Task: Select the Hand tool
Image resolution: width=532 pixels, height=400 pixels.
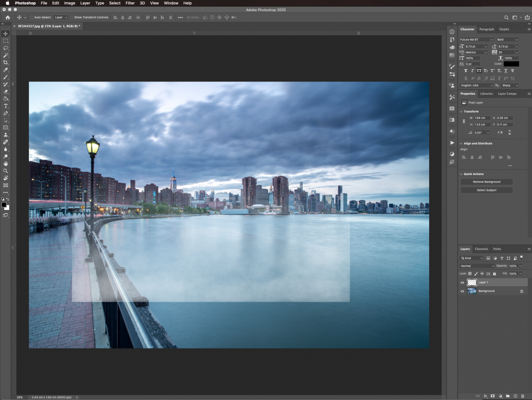Action: tap(6, 163)
